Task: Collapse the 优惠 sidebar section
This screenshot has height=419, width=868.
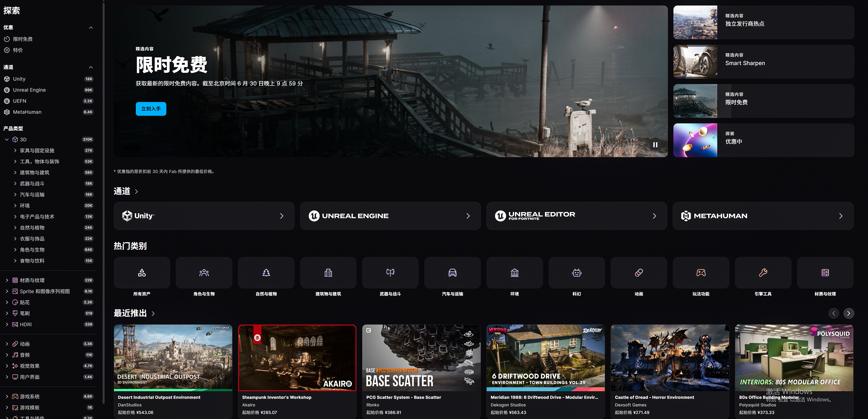Action: point(91,28)
